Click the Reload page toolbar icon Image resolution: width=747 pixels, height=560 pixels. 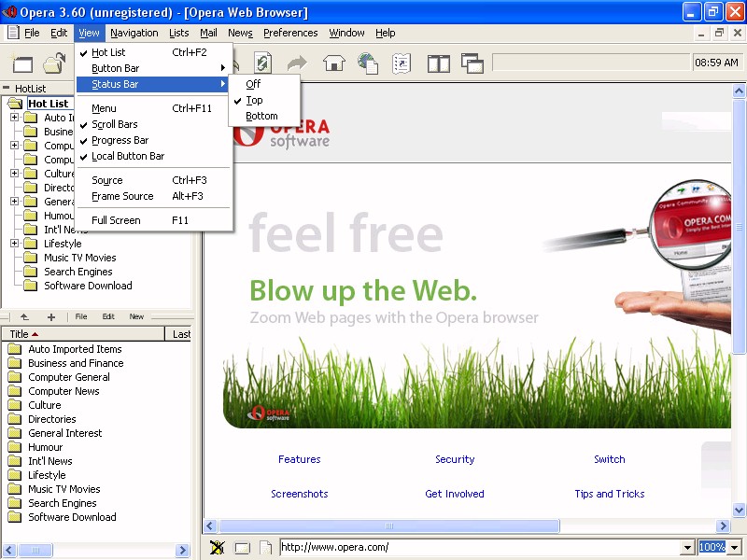coord(262,63)
